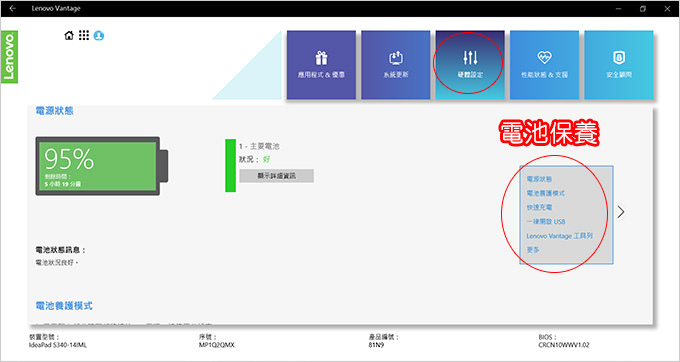Click the IdeaPad S340-14IML device model text
The image size is (680, 362).
(58, 346)
